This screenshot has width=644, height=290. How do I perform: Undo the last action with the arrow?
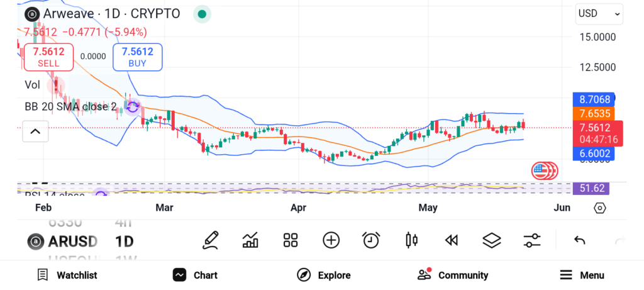[579, 240]
